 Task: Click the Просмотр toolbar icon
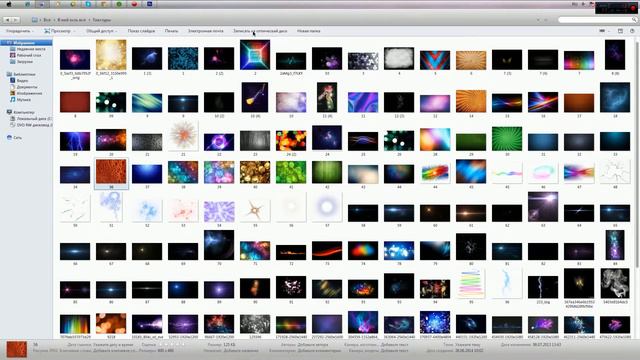(47, 31)
